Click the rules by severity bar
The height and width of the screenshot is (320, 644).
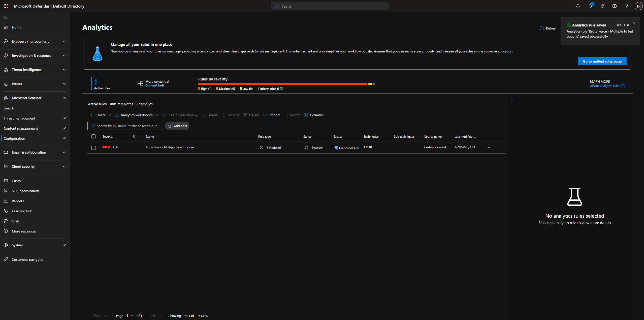(282, 83)
